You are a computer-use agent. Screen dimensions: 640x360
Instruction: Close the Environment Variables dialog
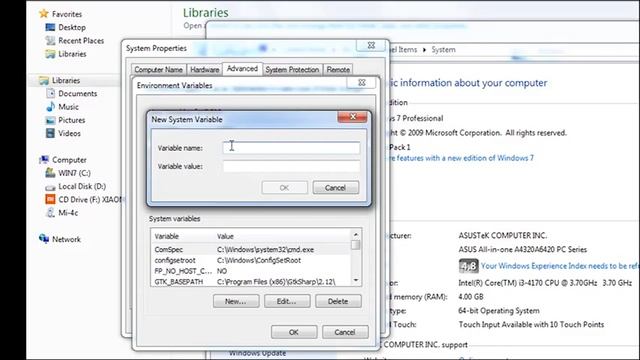[361, 82]
